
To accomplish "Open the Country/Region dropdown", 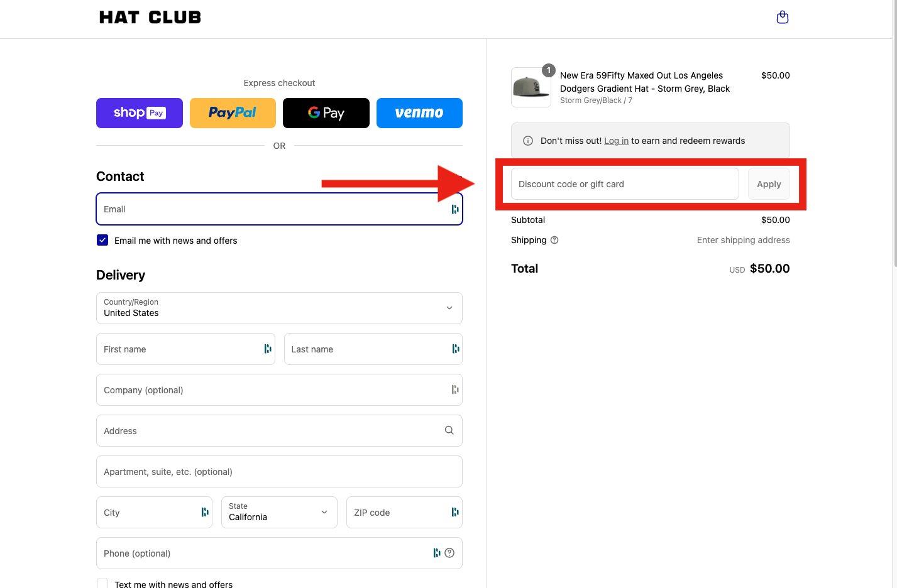I will [x=279, y=308].
